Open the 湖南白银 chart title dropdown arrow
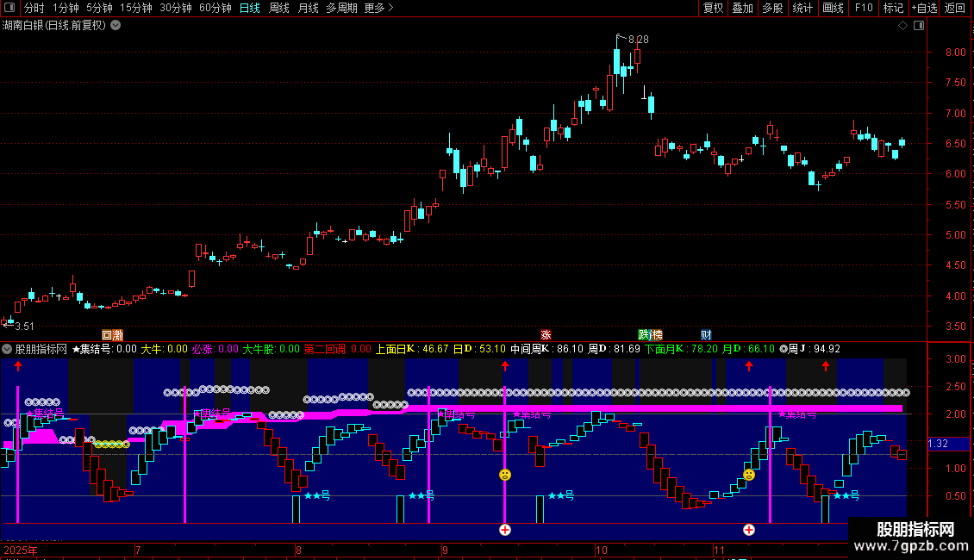Viewport: 974px width, 560px height. 116,25
